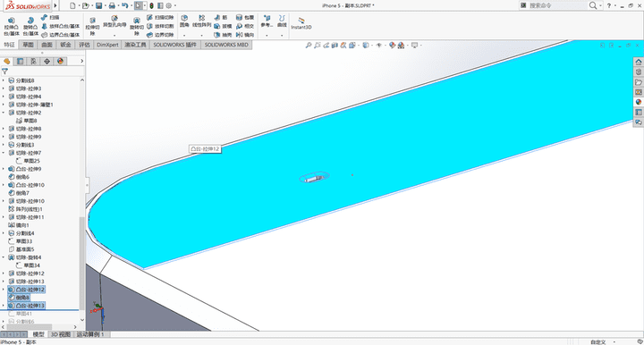Select the 抽壳 shell tool
Screen dimensions: 644x345
coord(223,35)
